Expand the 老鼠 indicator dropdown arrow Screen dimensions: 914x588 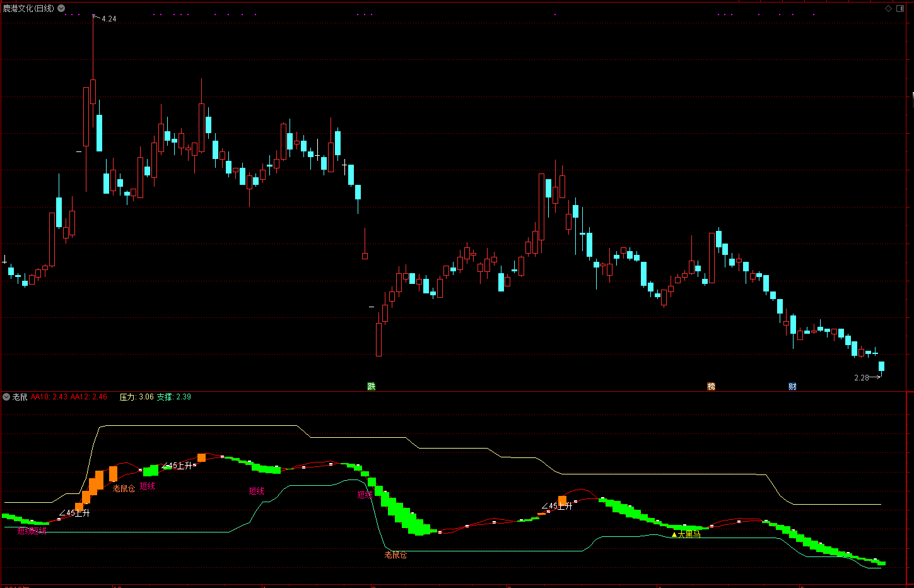pyautogui.click(x=6, y=397)
